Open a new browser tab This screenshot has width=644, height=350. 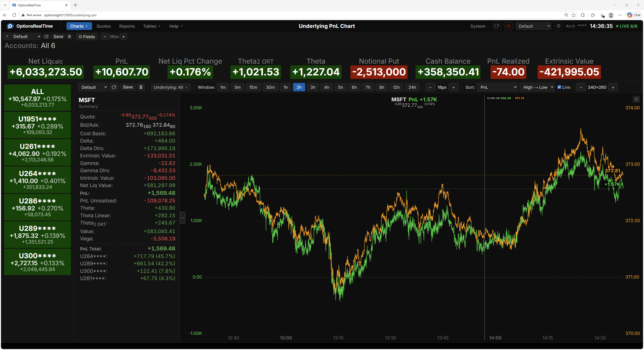pos(75,5)
